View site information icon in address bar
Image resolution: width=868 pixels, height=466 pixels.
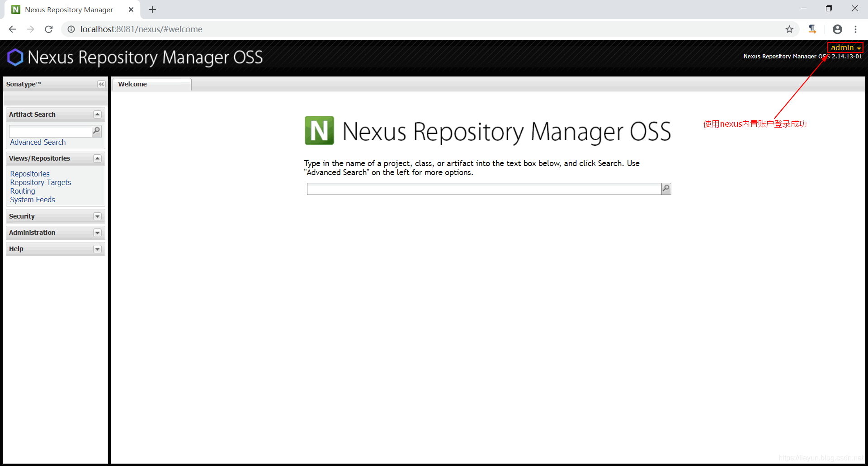click(x=71, y=29)
